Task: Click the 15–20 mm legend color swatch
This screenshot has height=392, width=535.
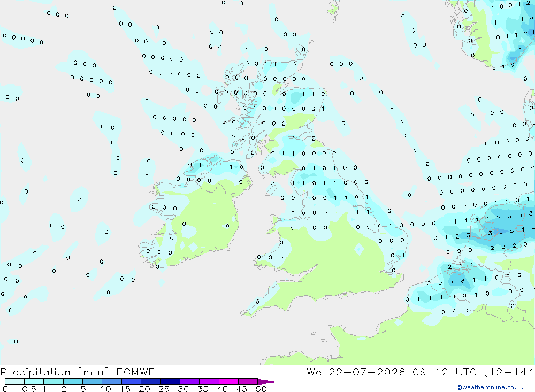Action: point(132,381)
